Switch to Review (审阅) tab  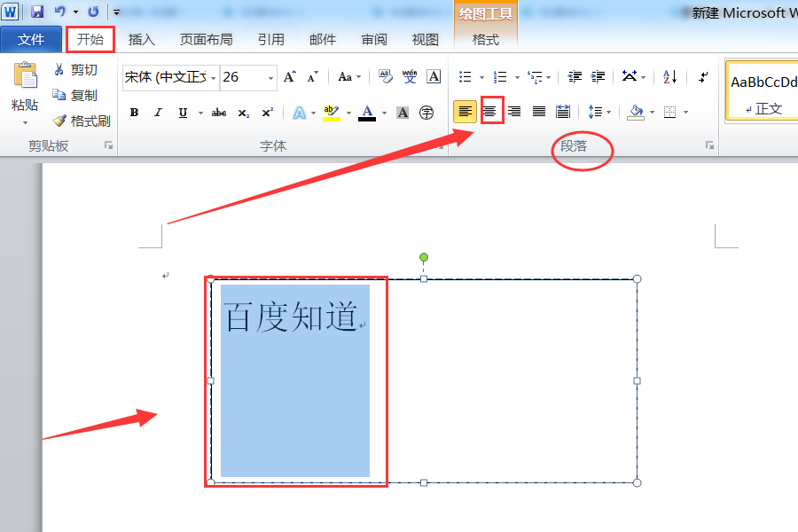click(374, 39)
